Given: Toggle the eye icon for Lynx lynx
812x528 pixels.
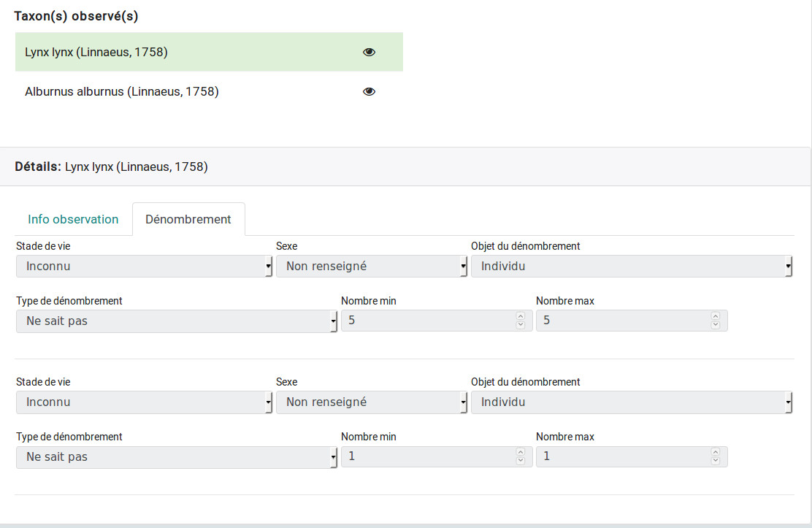Looking at the screenshot, I should 369,52.
